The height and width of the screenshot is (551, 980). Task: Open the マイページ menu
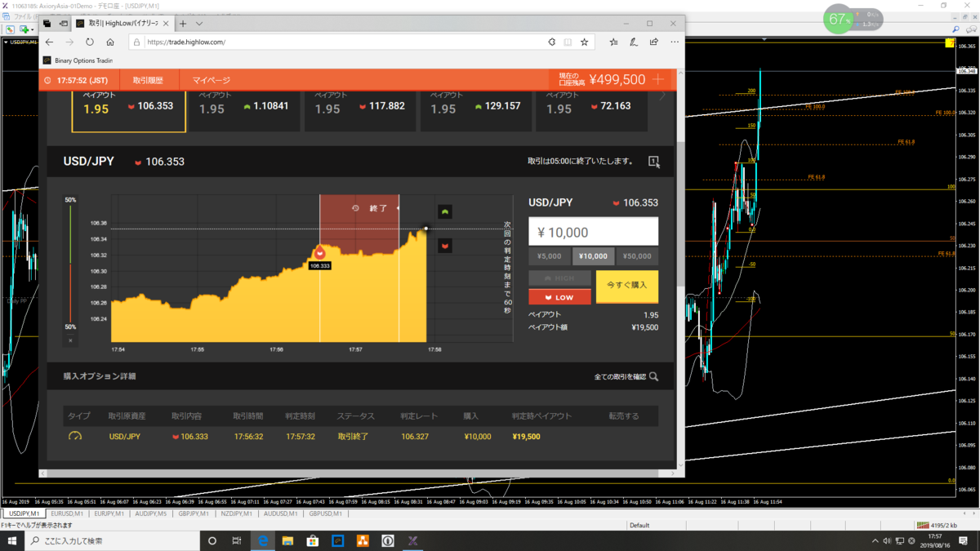click(x=212, y=80)
